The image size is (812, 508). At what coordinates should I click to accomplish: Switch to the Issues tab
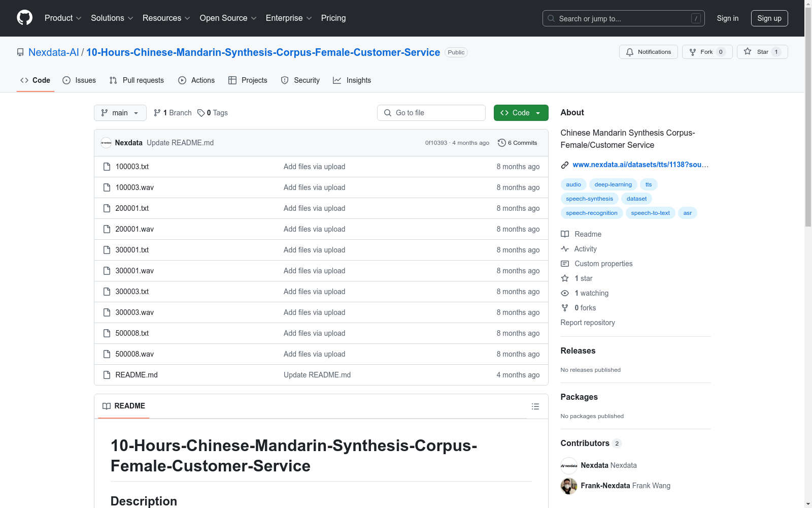click(x=79, y=80)
